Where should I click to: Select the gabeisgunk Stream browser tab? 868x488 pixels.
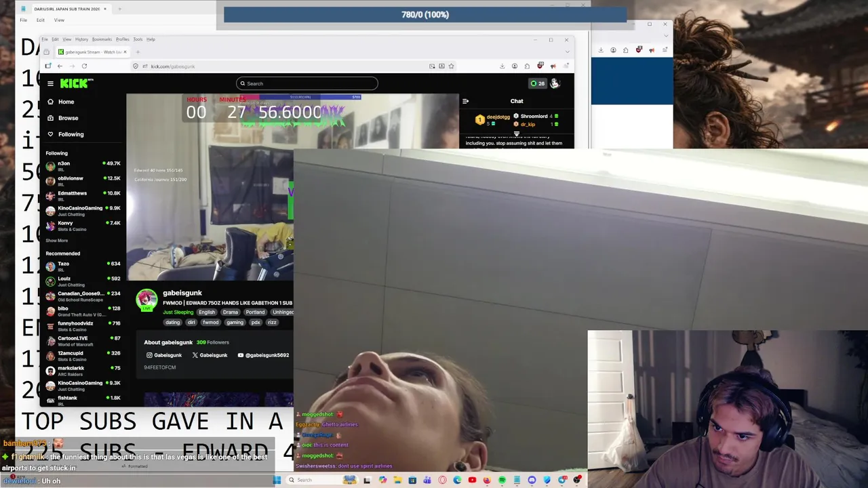[x=93, y=52]
